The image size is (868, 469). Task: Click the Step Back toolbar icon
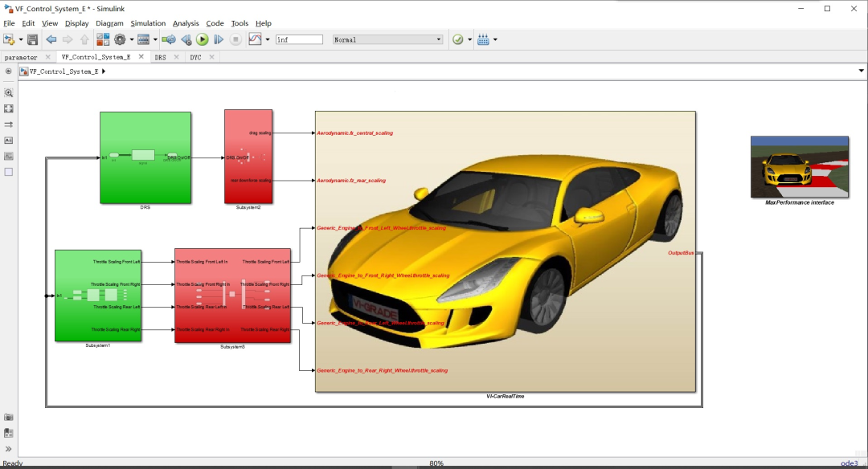coord(186,39)
